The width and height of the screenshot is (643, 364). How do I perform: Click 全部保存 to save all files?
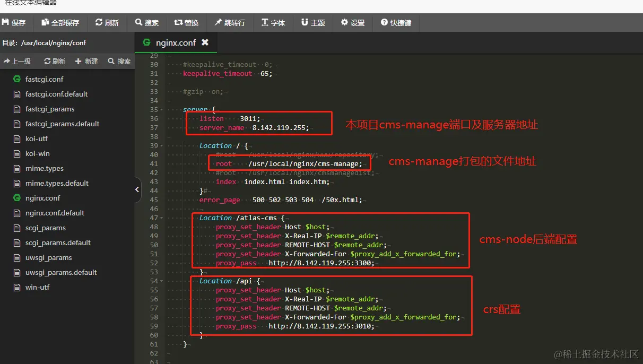(60, 23)
